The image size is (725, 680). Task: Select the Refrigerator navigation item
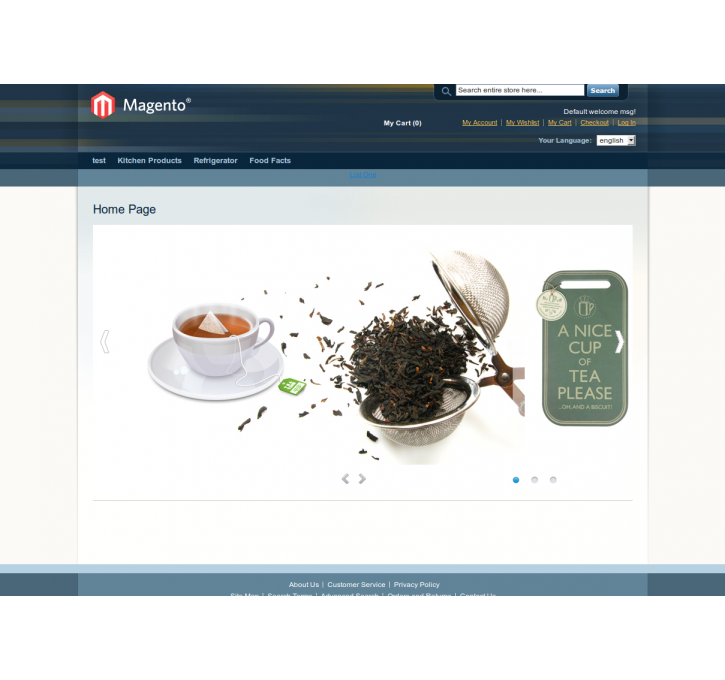[215, 160]
